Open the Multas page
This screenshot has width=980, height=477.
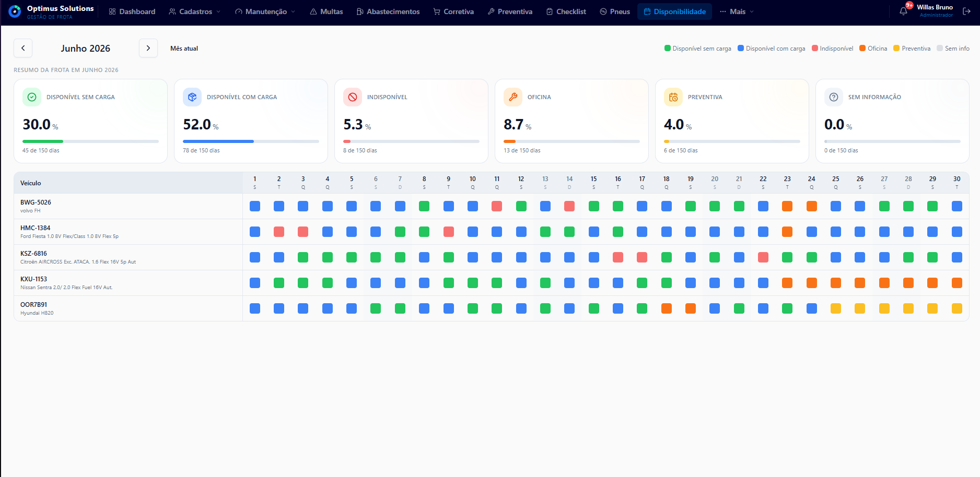(326, 11)
